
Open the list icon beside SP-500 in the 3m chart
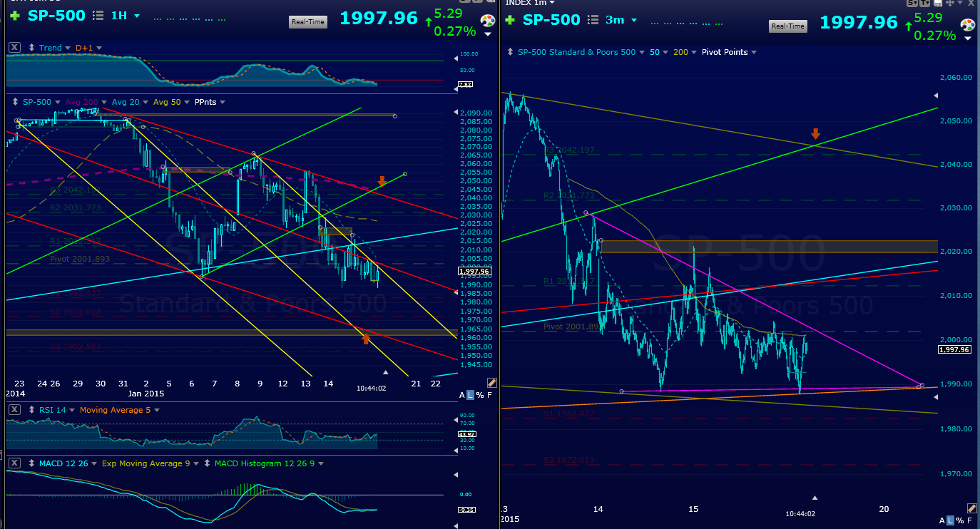(x=594, y=20)
